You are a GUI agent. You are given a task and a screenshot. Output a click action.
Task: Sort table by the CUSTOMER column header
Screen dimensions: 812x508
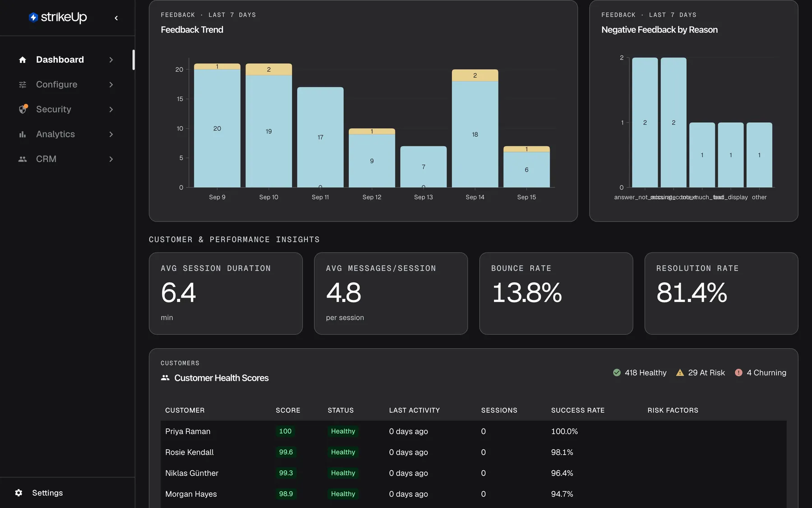(185, 410)
